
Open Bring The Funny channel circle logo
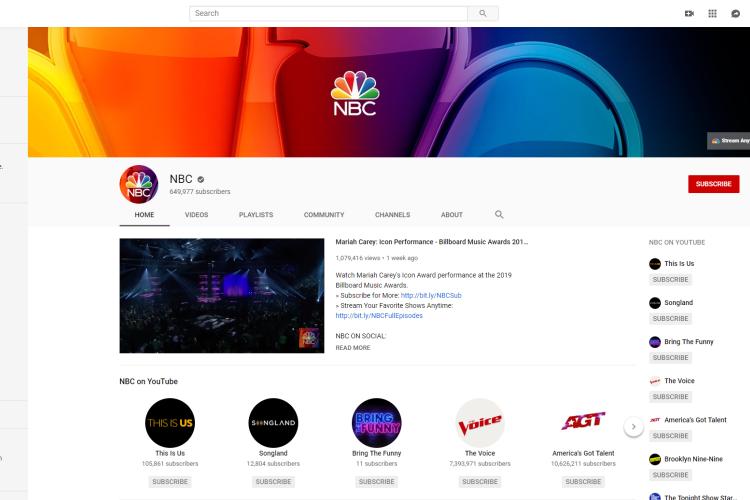tap(376, 422)
